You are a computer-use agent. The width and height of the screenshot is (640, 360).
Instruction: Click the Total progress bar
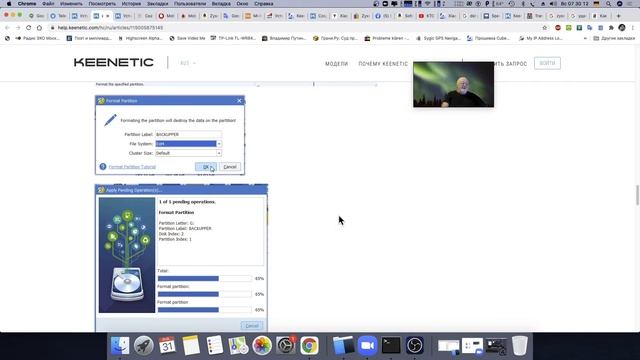click(x=204, y=278)
